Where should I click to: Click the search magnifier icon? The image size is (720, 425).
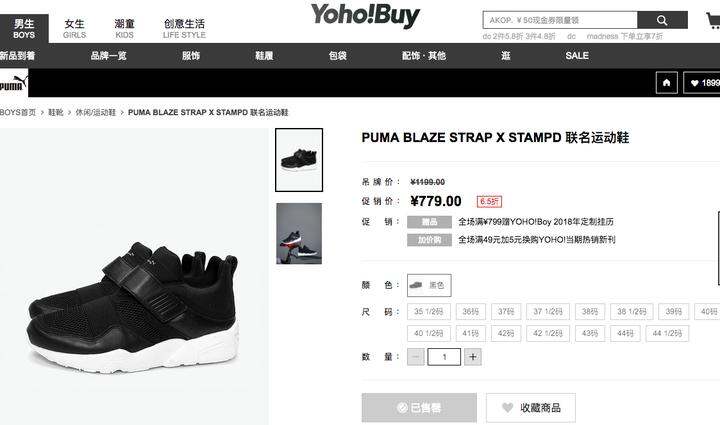coord(662,20)
